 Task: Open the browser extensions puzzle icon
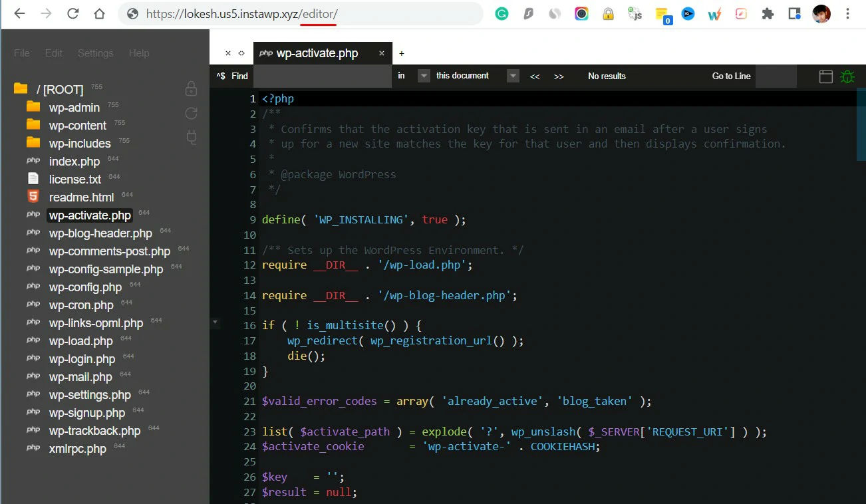[768, 13]
